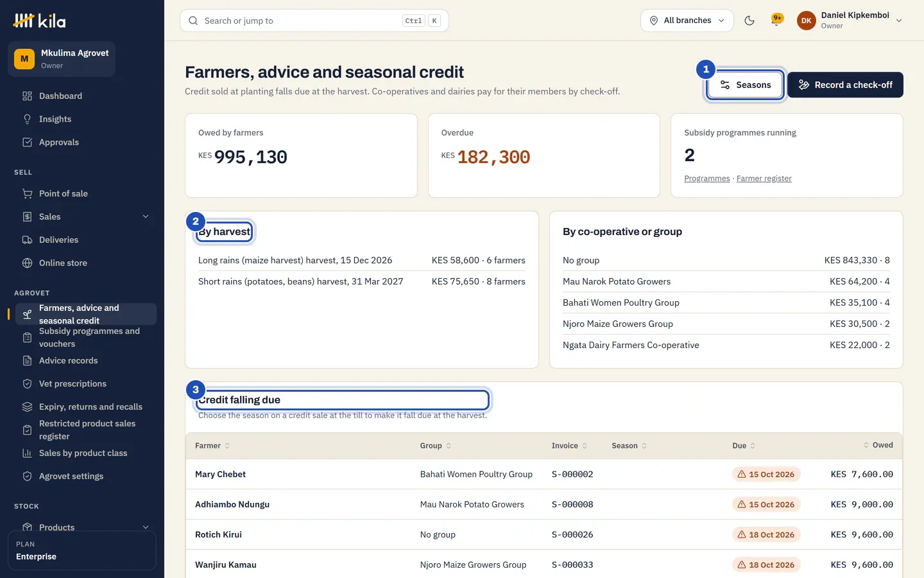This screenshot has width=924, height=578.
Task: Click the Point of sale cart icon
Action: [27, 194]
